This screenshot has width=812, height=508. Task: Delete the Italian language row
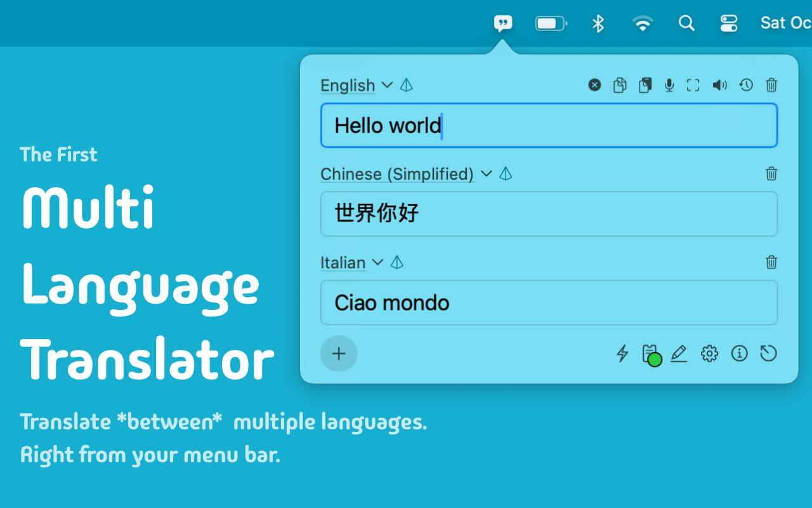click(771, 262)
